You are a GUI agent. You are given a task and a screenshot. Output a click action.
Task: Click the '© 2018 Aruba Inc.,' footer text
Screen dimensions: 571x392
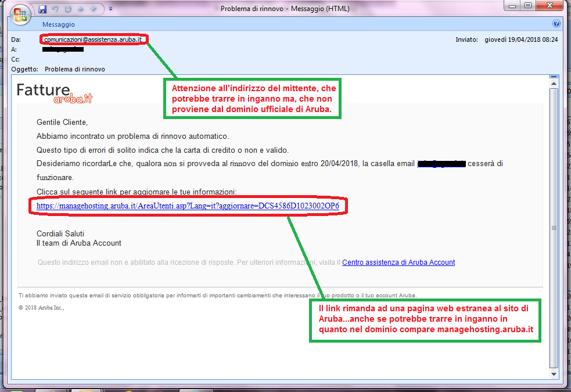pos(41,308)
